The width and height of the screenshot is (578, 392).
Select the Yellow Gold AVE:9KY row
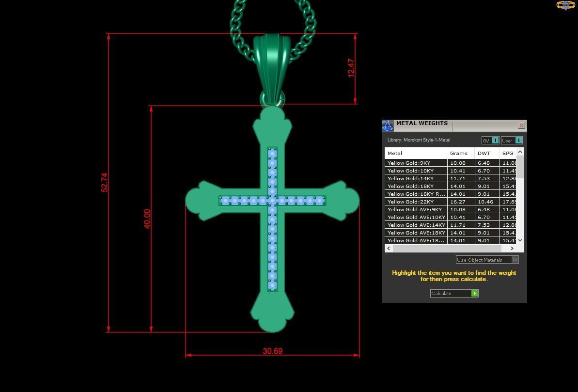tap(451, 209)
